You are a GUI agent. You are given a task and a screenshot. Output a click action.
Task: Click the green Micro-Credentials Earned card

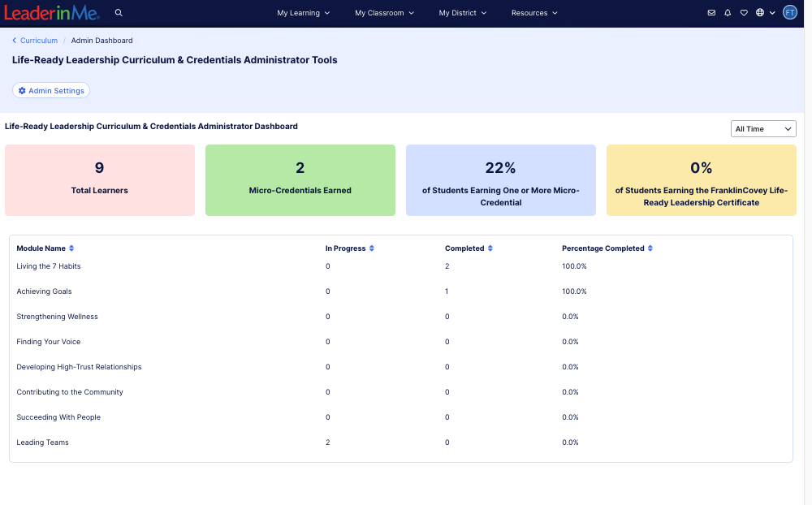[300, 179]
